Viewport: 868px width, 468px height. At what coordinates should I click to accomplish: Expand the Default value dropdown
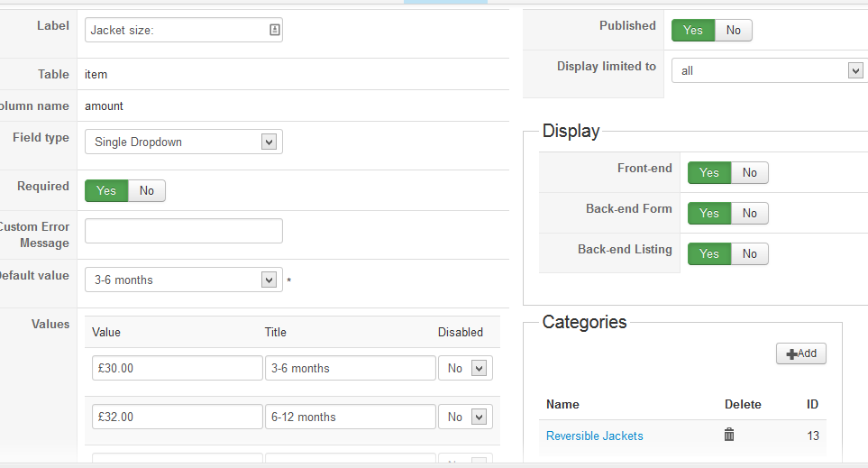pos(183,280)
